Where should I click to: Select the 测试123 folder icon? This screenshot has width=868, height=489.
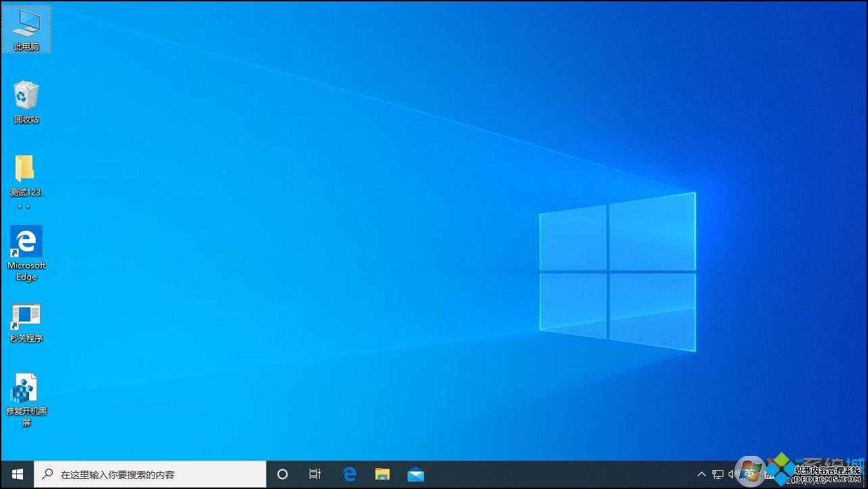point(26,181)
